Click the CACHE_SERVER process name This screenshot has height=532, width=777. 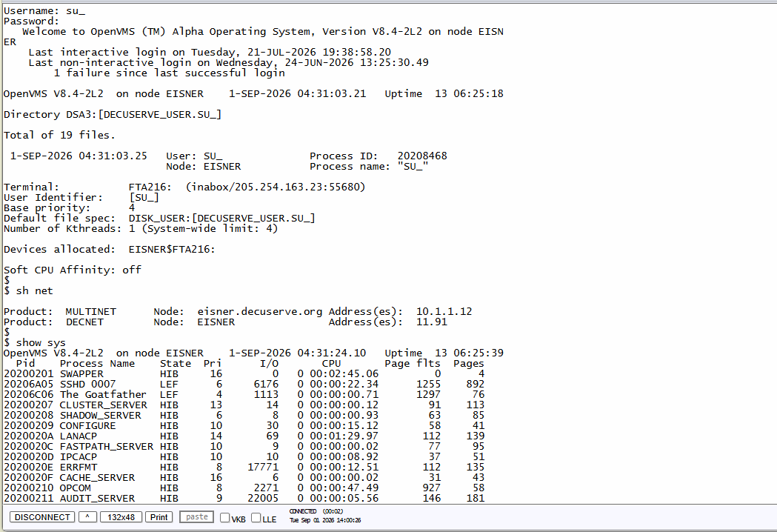click(x=97, y=478)
